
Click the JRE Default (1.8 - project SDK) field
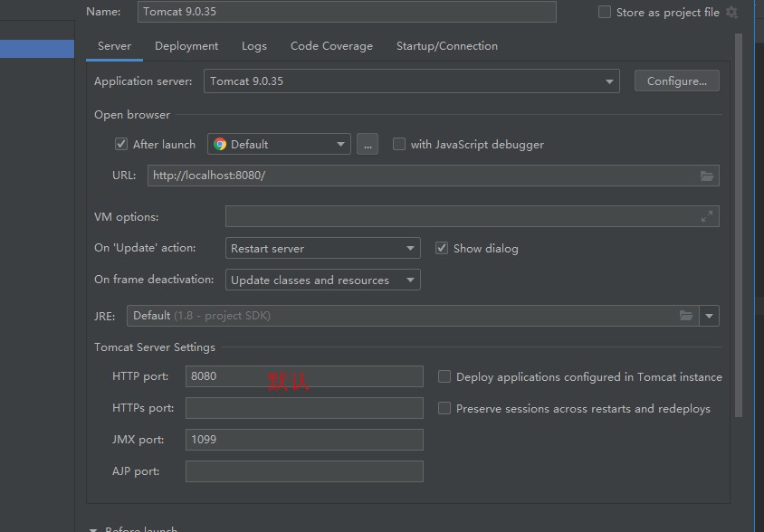pos(413,316)
